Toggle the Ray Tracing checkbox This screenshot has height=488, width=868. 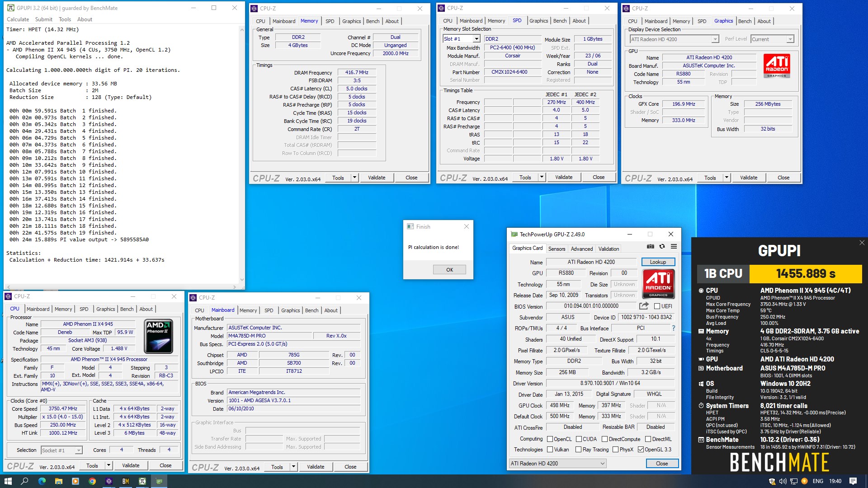(x=578, y=450)
